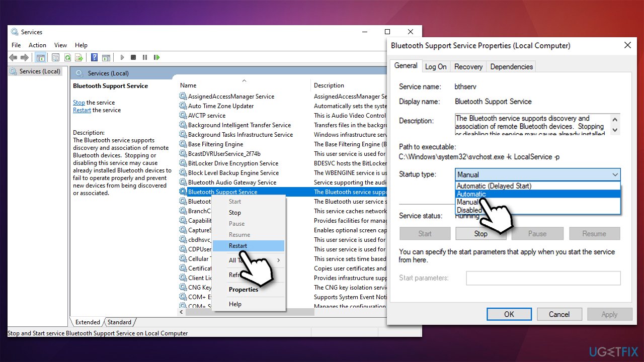644x362 pixels.
Task: Select the BitLocker Drive Encryption Service row
Action: click(283, 163)
